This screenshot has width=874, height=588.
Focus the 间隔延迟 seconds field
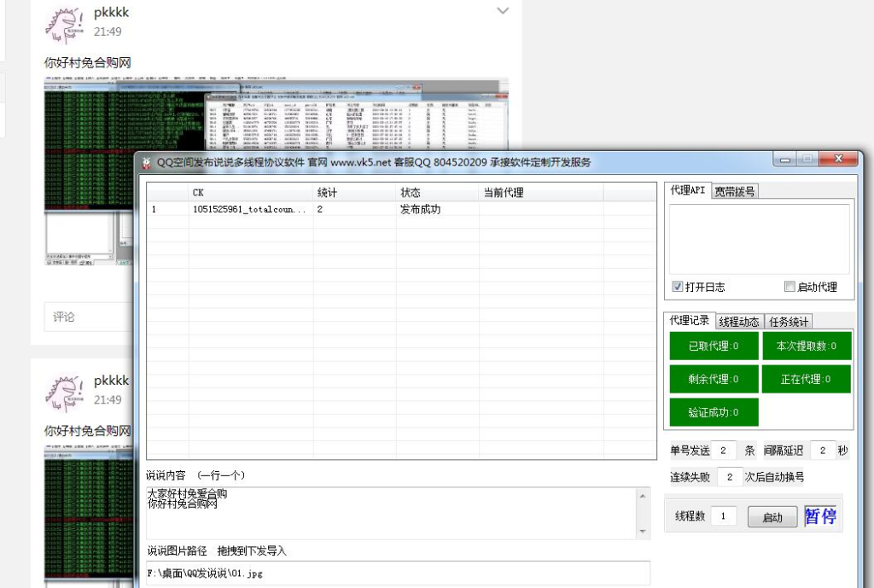(x=824, y=451)
